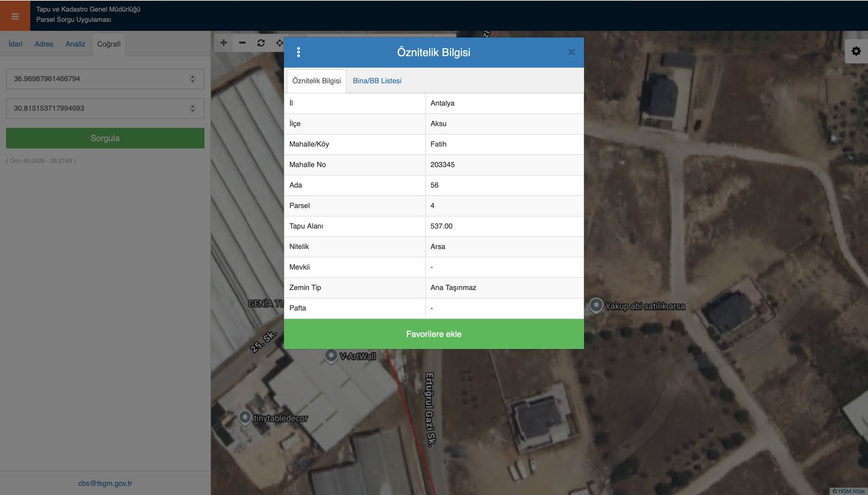Switch to the Adres tab

[x=44, y=44]
